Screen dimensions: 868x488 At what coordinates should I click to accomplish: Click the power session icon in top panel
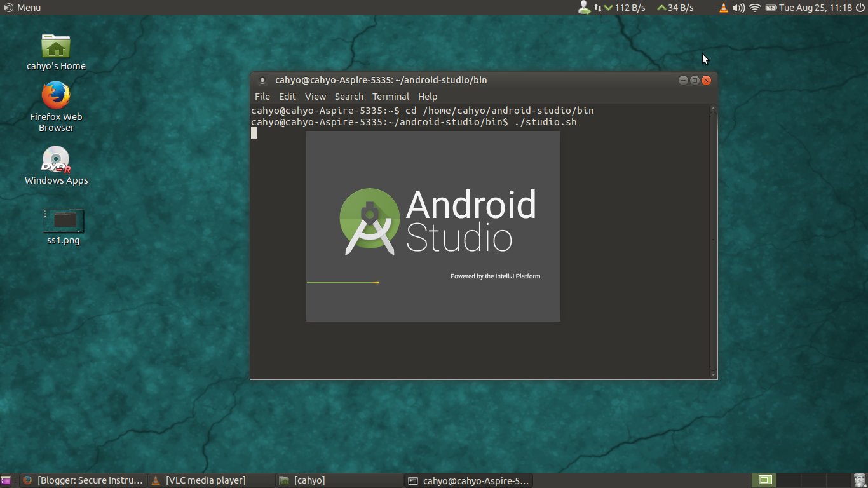coord(860,8)
